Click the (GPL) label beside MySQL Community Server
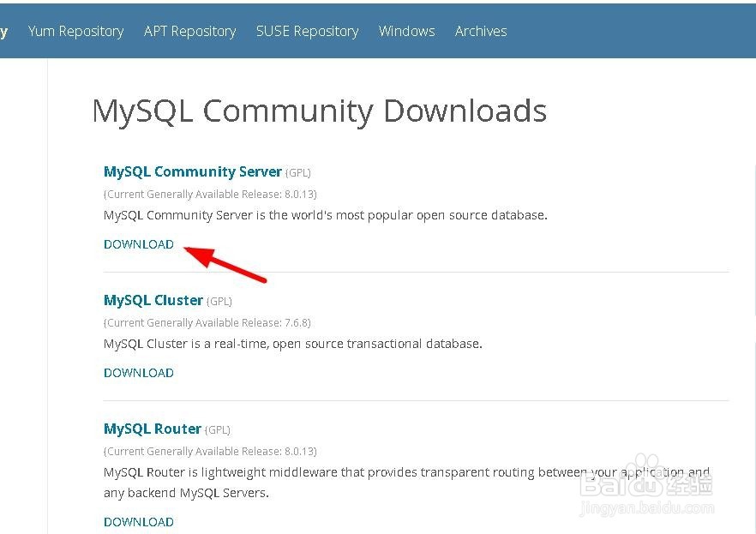Screen dimensions: 756x534 pyautogui.click(x=298, y=173)
